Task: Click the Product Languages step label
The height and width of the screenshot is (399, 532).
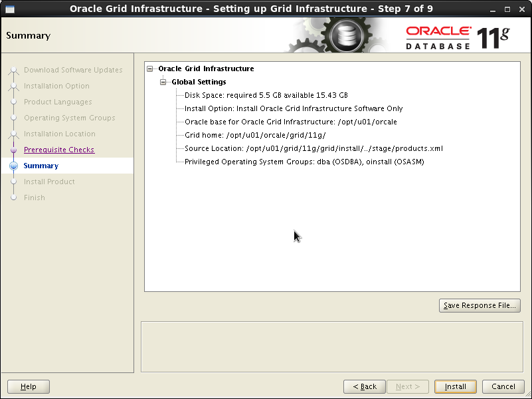Action: point(58,102)
